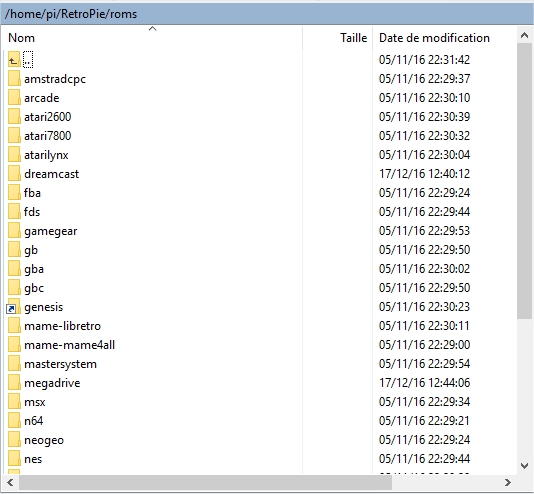Click the gba folder icon
Image resolution: width=534 pixels, height=494 pixels.
[x=14, y=269]
